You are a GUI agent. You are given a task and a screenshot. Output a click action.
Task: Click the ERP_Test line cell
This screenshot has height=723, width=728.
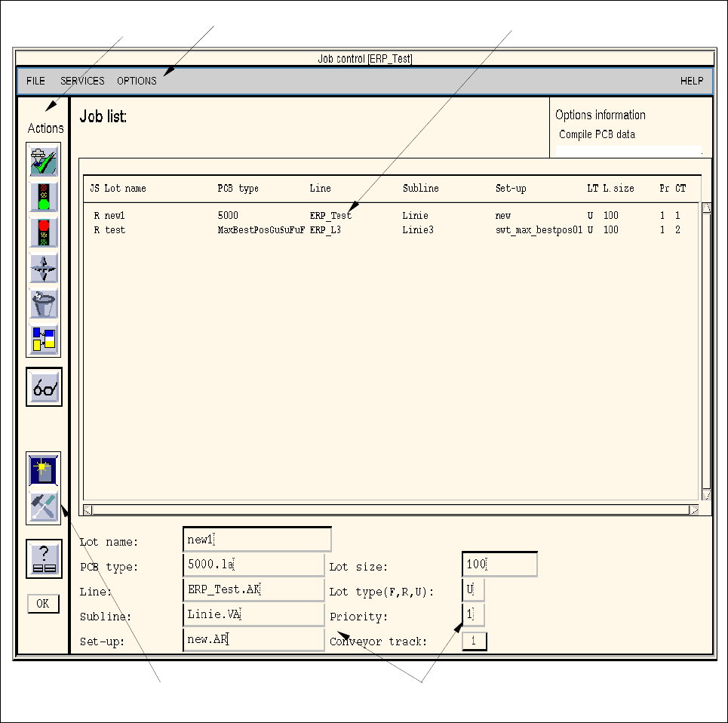pos(330,215)
